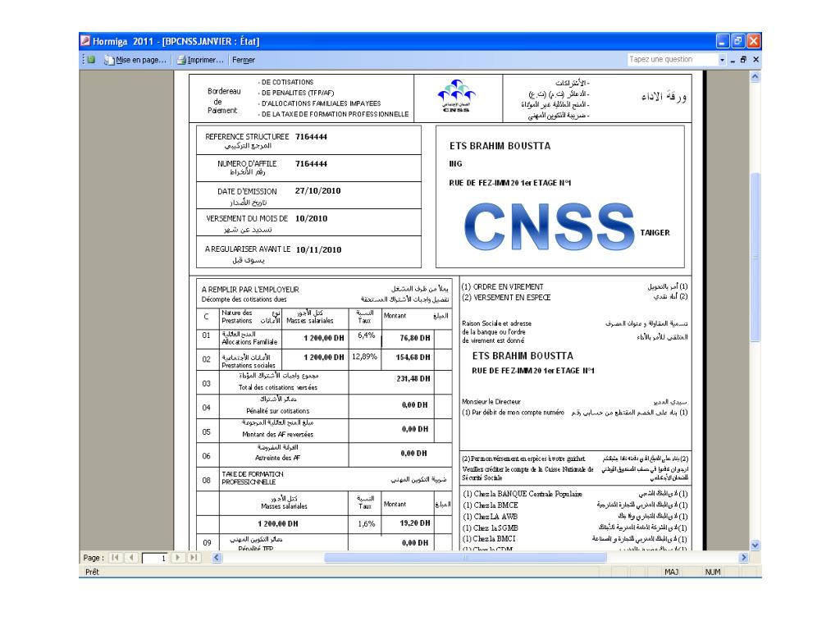
Task: Click ETS BRAHIM BOUSTTA in address box
Action: [500, 146]
